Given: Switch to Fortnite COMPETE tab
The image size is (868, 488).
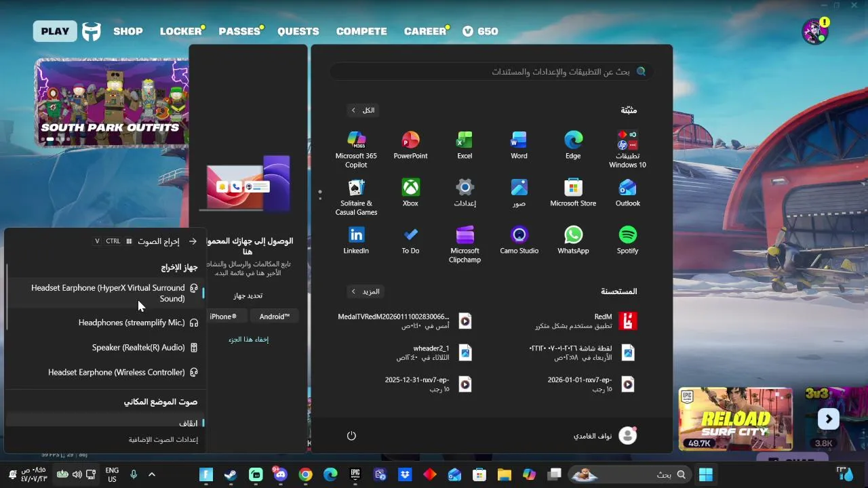Looking at the screenshot, I should tap(361, 31).
